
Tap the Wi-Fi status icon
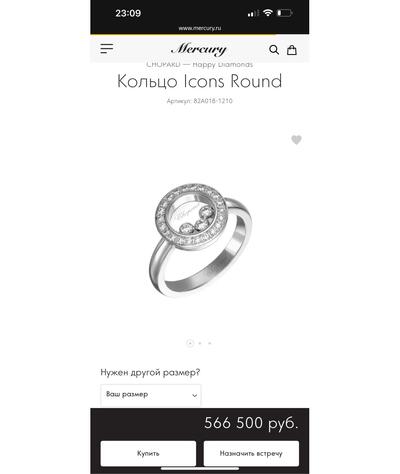tap(267, 13)
